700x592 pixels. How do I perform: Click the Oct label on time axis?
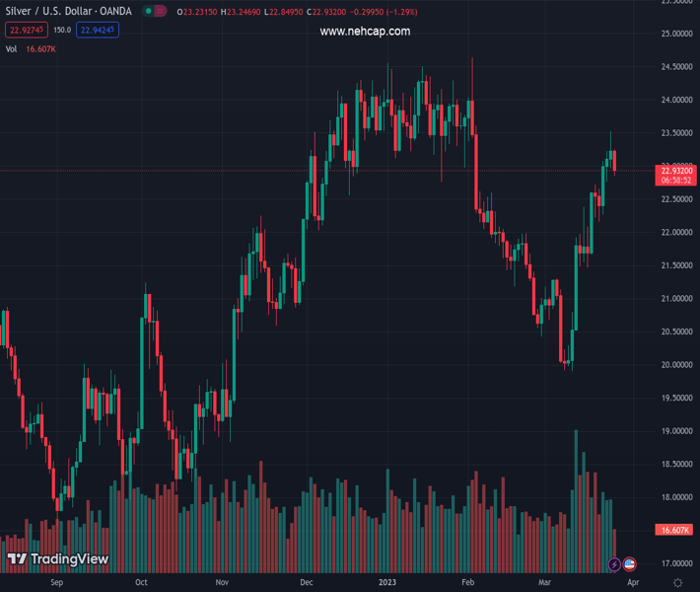pyautogui.click(x=141, y=582)
